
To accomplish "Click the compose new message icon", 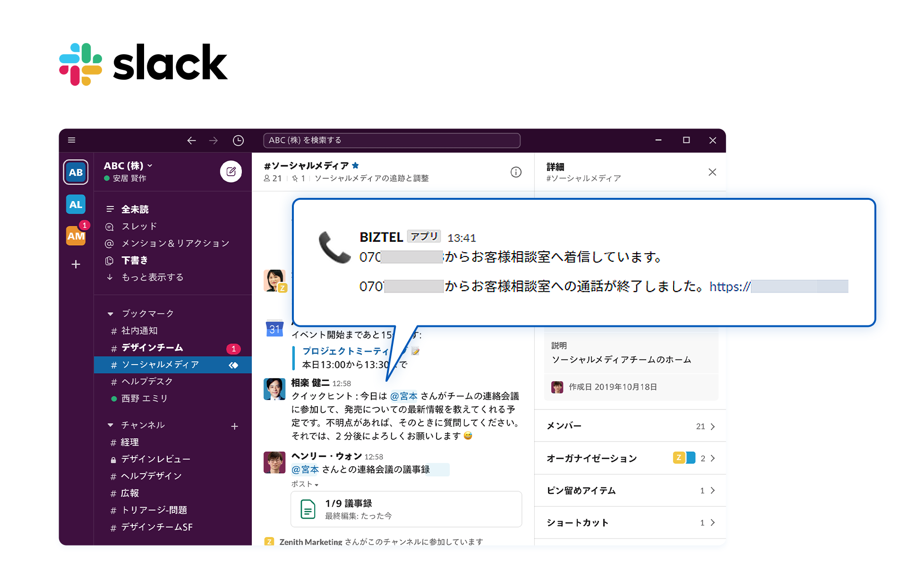I will tap(231, 171).
